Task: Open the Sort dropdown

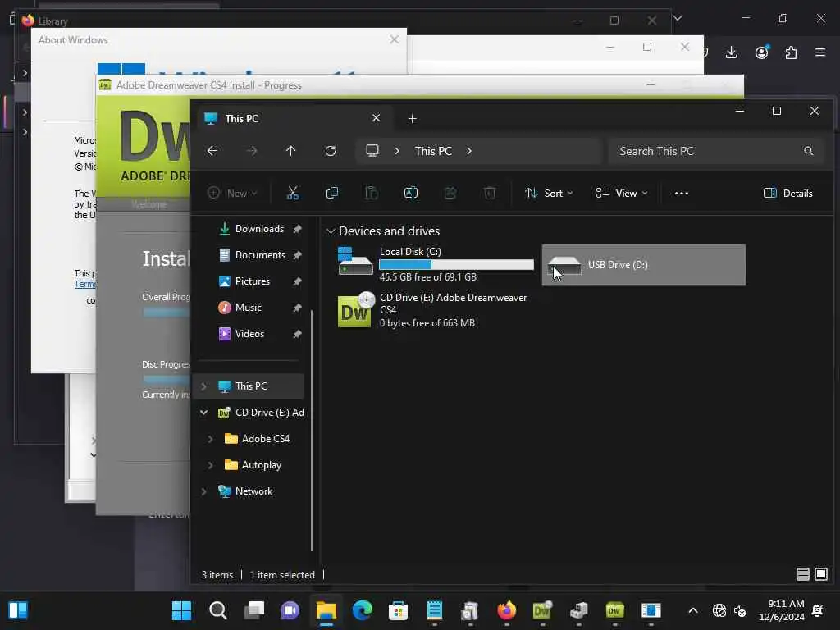Action: point(549,193)
